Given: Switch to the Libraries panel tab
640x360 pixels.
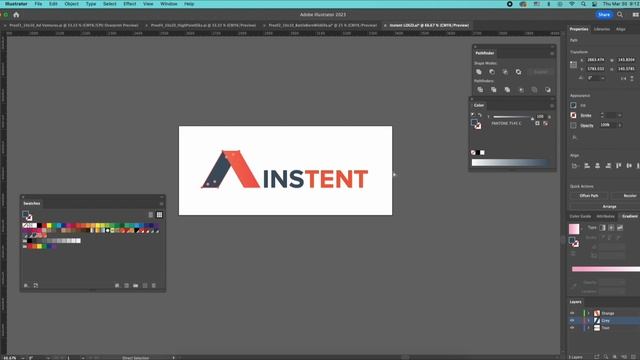Looking at the screenshot, I should tap(602, 29).
